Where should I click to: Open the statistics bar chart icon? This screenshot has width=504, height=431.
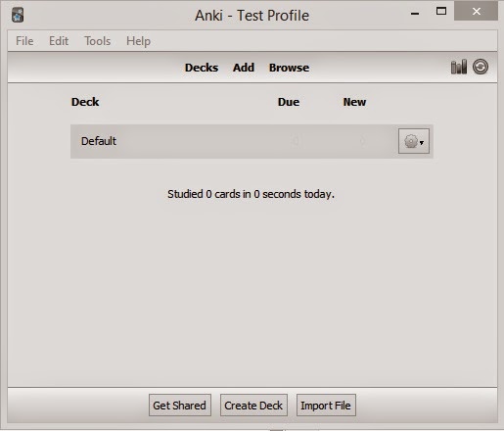click(x=459, y=67)
